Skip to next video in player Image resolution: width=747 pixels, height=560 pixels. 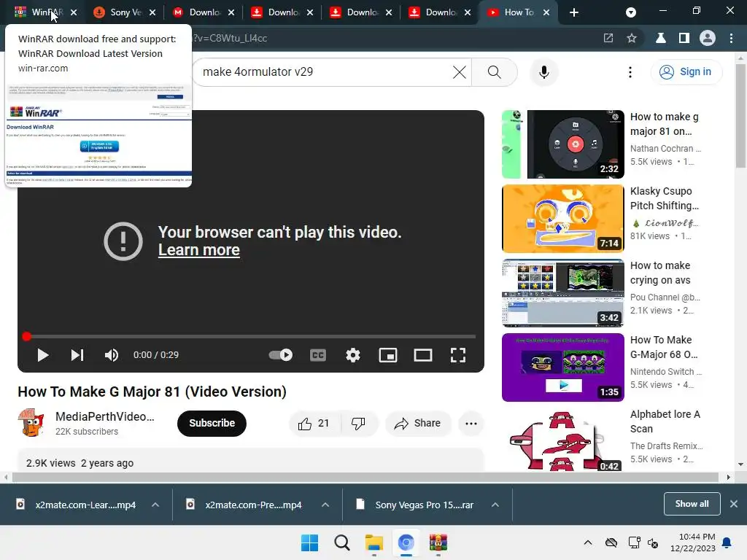[x=77, y=355]
